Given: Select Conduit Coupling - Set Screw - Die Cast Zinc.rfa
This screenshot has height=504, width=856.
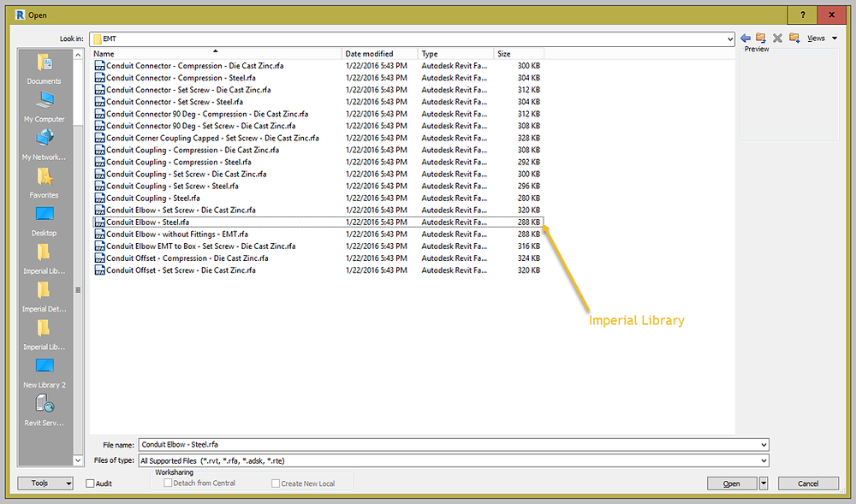Looking at the screenshot, I should click(186, 174).
